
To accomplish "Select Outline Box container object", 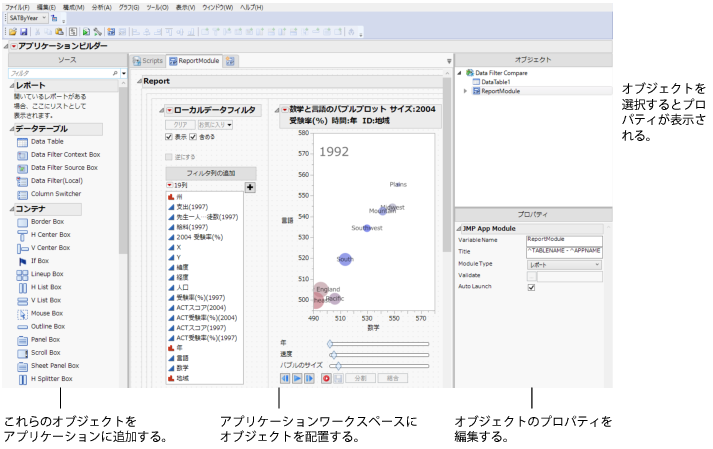I will click(x=41, y=327).
